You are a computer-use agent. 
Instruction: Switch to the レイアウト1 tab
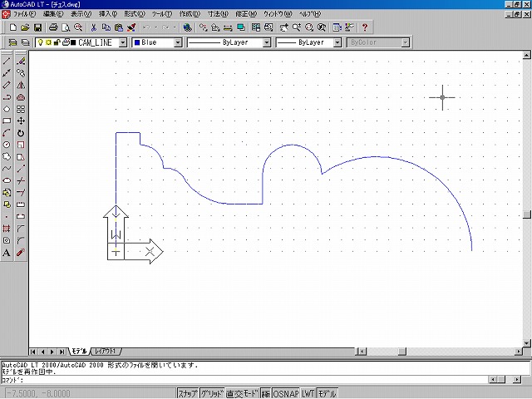click(106, 352)
